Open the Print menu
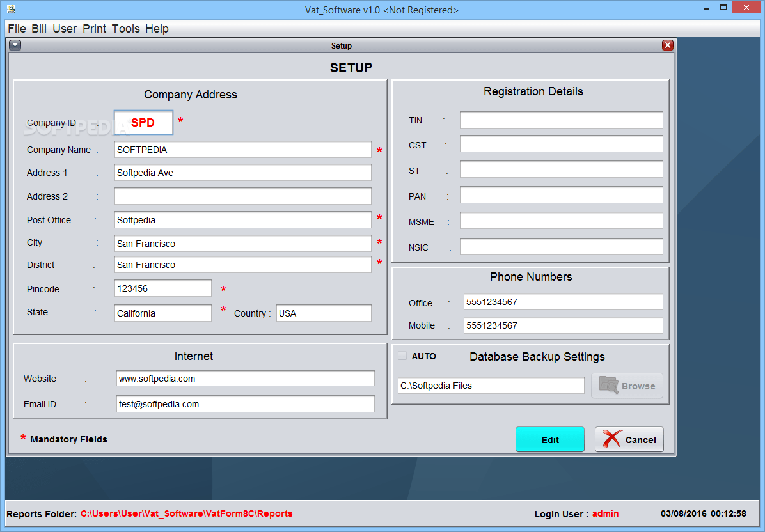The width and height of the screenshot is (765, 532). click(x=94, y=29)
